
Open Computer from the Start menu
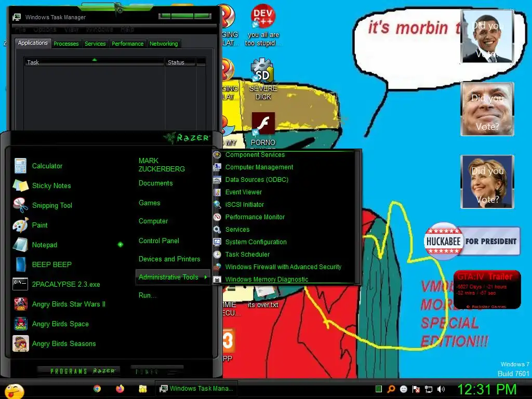point(153,221)
